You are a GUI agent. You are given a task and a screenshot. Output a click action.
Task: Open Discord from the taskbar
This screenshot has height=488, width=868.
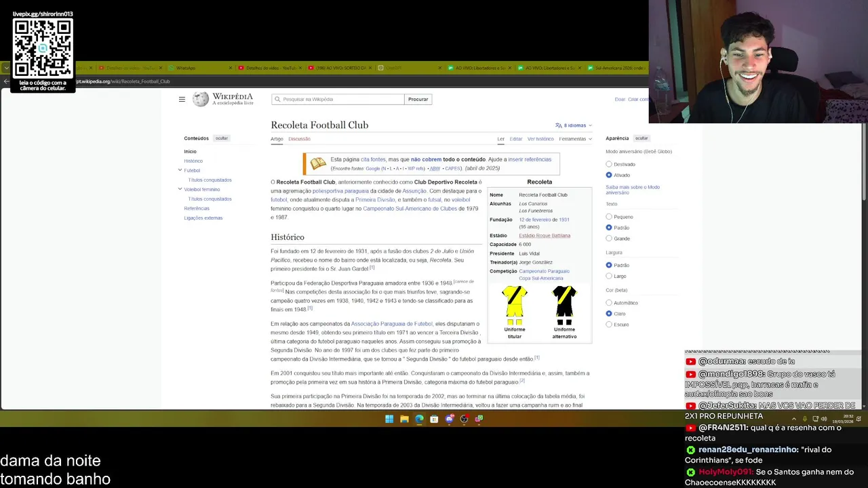[449, 419]
